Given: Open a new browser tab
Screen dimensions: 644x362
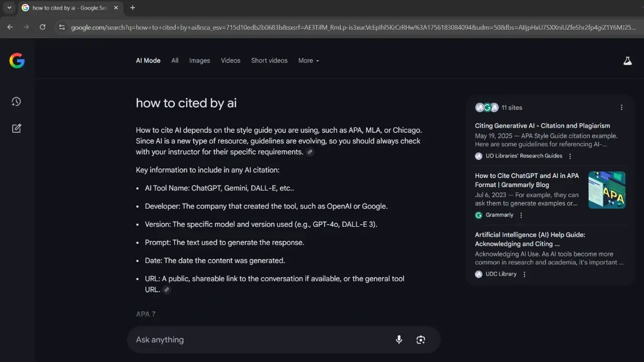Looking at the screenshot, I should click(132, 8).
